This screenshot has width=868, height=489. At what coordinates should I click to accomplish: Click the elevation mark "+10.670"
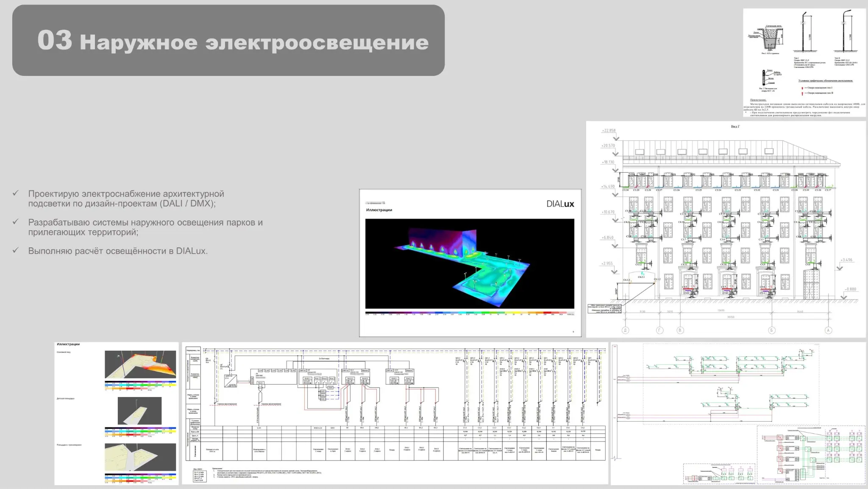pos(608,212)
